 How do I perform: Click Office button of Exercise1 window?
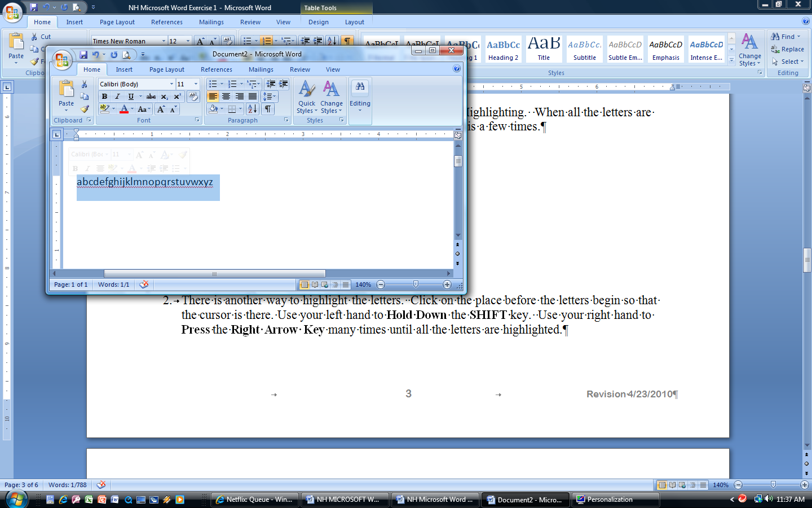tap(12, 12)
